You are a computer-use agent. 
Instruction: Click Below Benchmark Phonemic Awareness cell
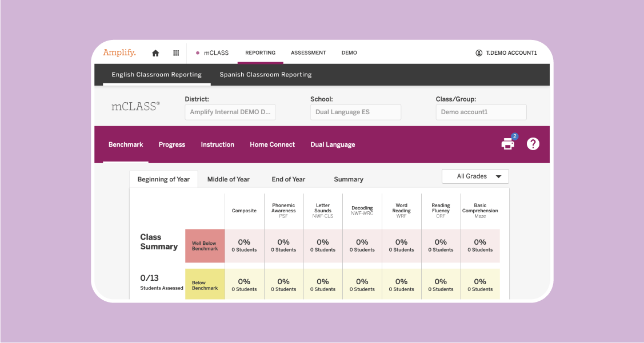(x=283, y=284)
